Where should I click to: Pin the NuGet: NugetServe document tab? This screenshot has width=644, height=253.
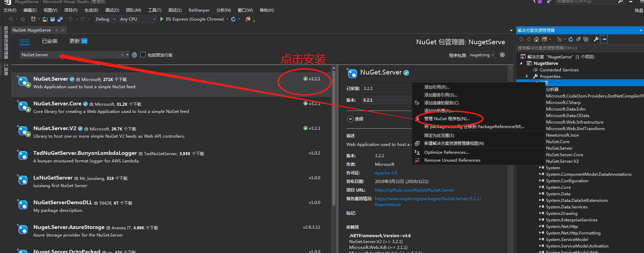[57, 30]
